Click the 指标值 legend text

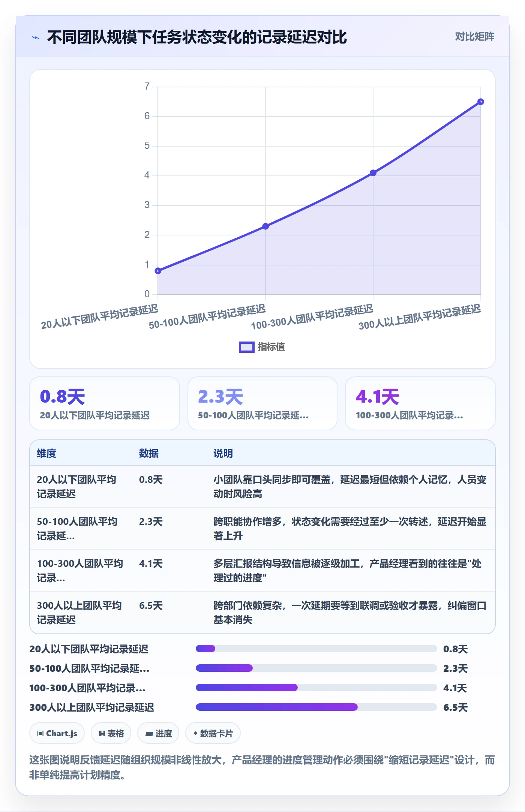click(271, 347)
